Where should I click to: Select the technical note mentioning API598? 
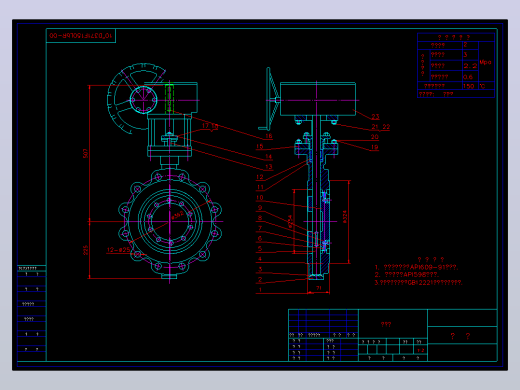click(407, 275)
